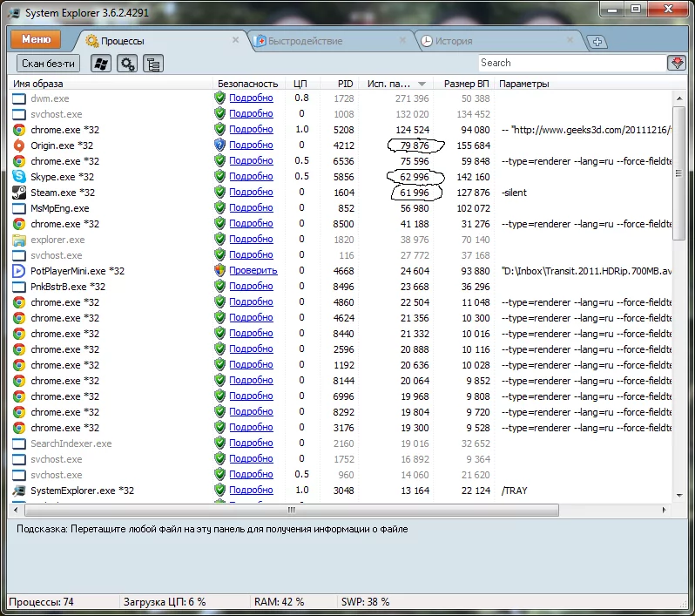
Task: Click the add new tab plus icon
Action: tap(597, 41)
